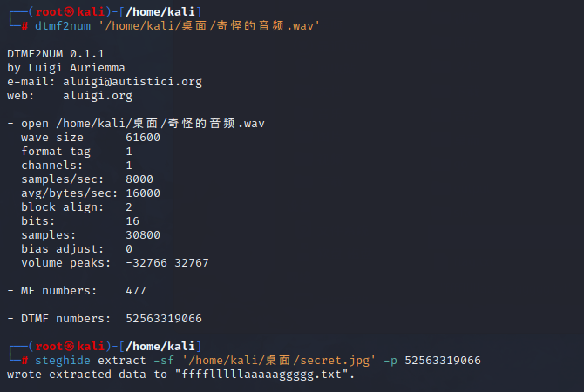584x392 pixels.
Task: Click the password after the -p flag
Action: (x=442, y=361)
